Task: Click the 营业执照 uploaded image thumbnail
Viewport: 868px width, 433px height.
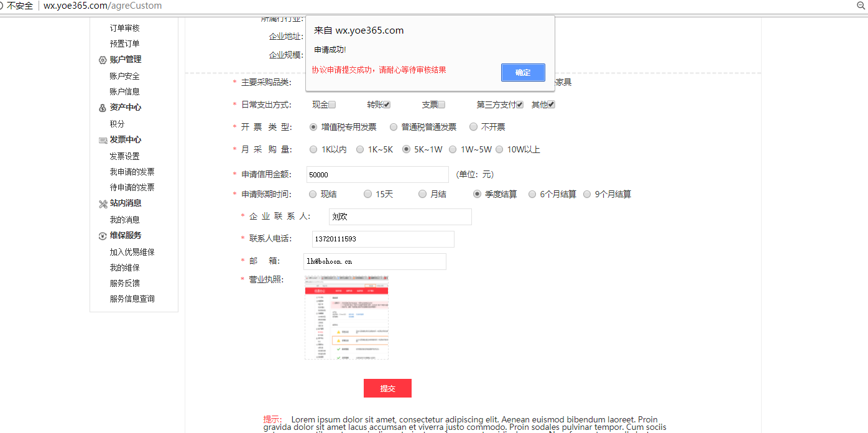Action: point(346,317)
